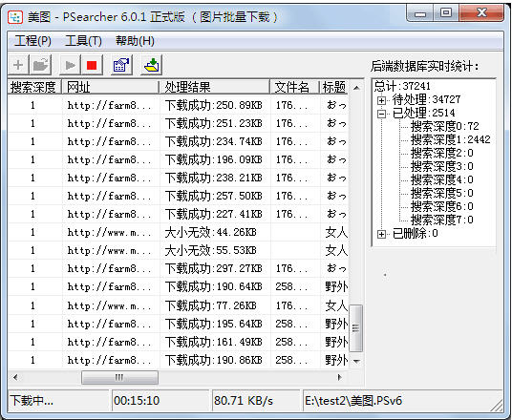Select 搜索深度4:0 tree item

pos(442,179)
